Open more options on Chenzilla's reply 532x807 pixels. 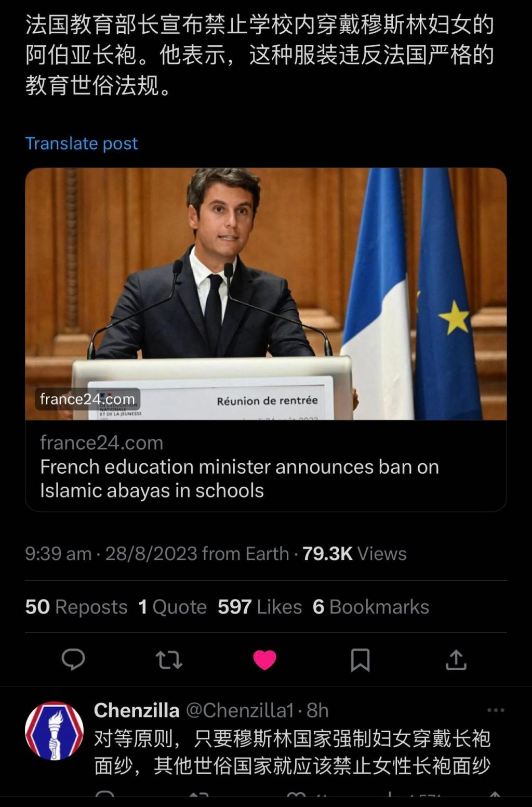click(x=496, y=710)
